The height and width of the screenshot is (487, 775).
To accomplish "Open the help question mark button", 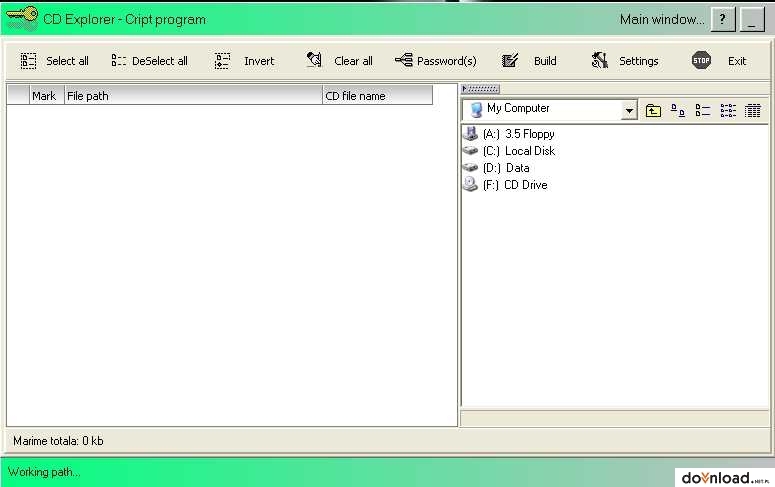I will (x=723, y=20).
